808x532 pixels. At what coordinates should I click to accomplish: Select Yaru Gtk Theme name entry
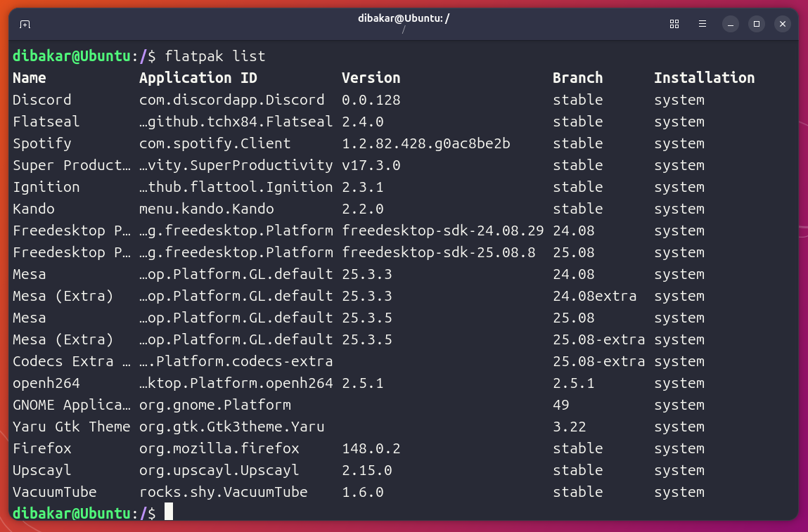(72, 427)
